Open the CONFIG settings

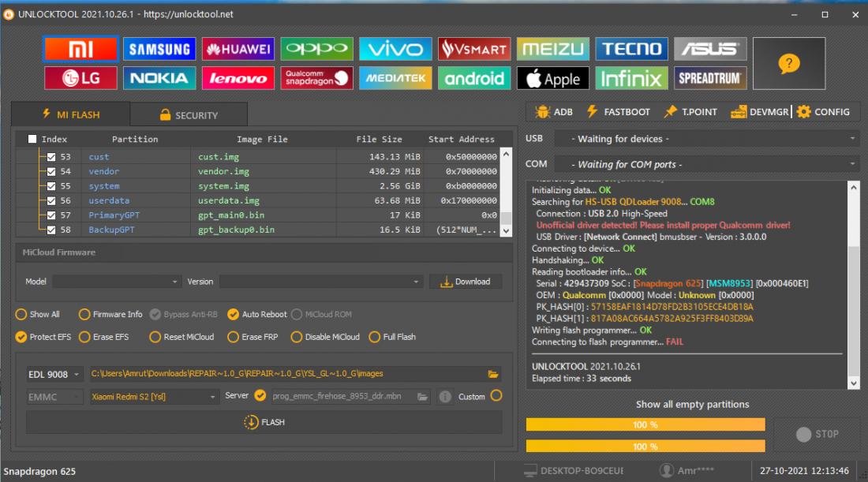coord(823,112)
